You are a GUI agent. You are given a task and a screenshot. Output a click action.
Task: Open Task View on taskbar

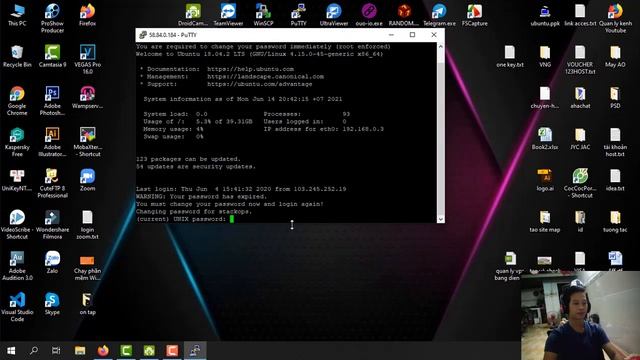[56, 351]
